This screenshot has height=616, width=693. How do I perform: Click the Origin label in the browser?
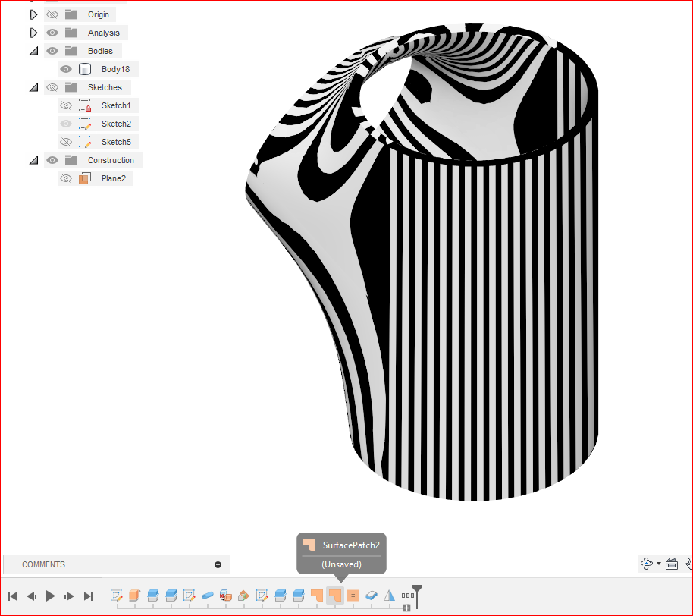click(x=98, y=14)
